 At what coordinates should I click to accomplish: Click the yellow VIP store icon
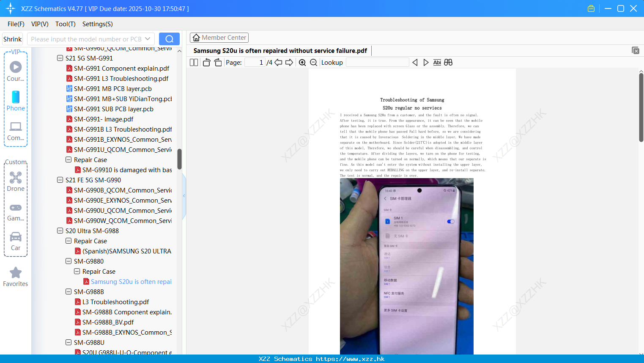591,8
